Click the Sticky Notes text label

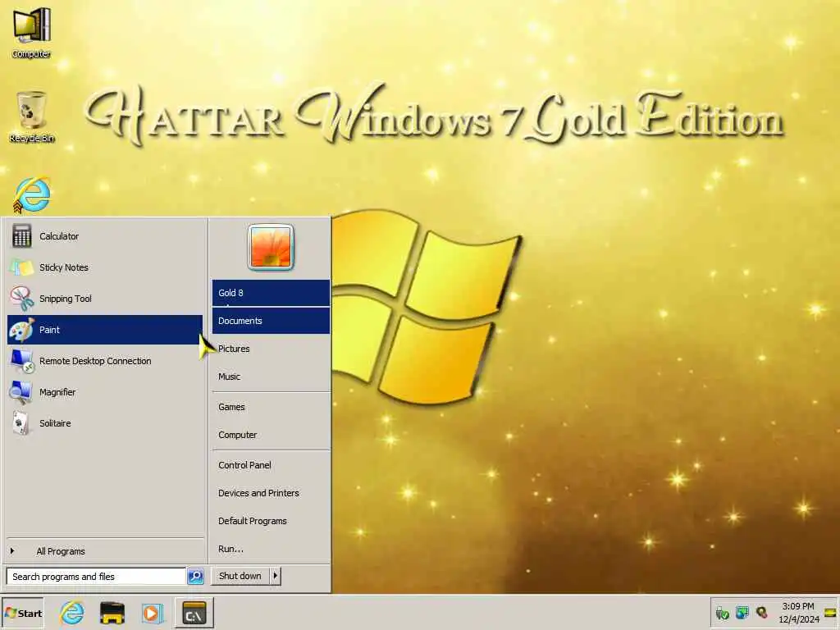pyautogui.click(x=64, y=267)
